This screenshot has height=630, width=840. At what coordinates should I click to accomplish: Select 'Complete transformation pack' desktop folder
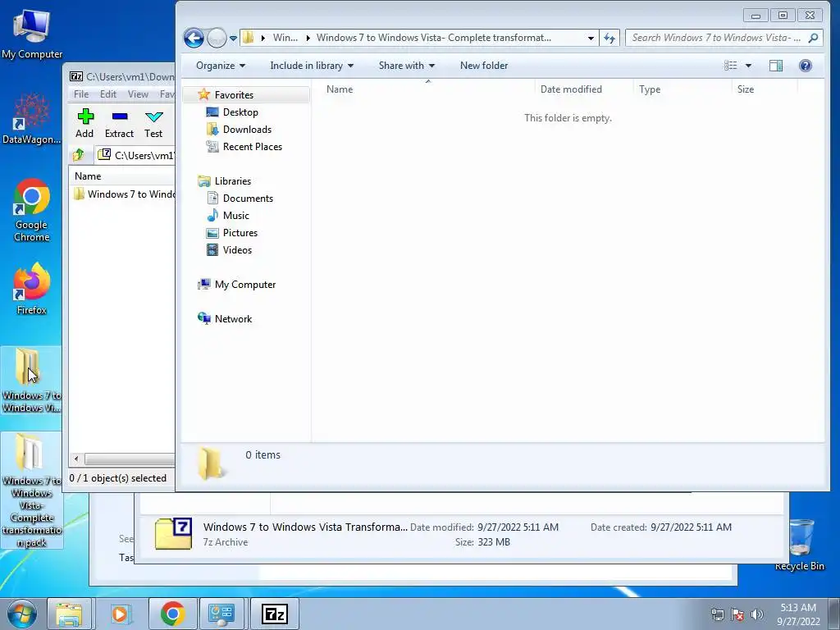pos(32,491)
